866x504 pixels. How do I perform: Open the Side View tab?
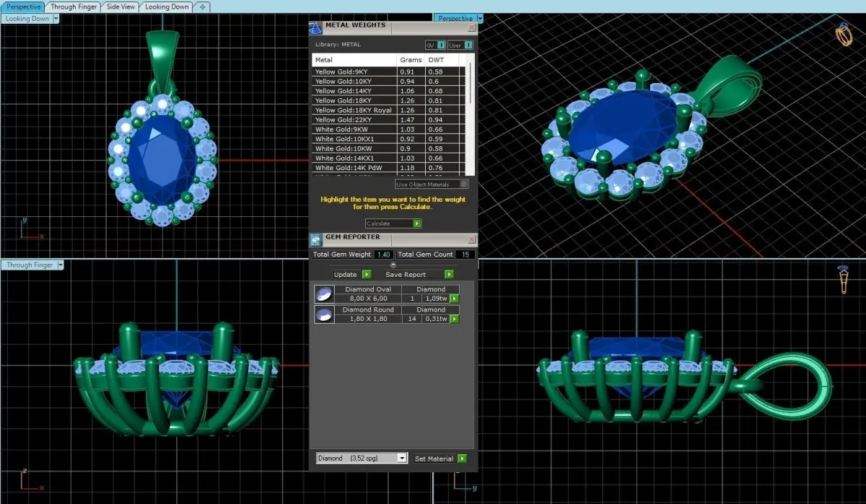click(x=121, y=6)
